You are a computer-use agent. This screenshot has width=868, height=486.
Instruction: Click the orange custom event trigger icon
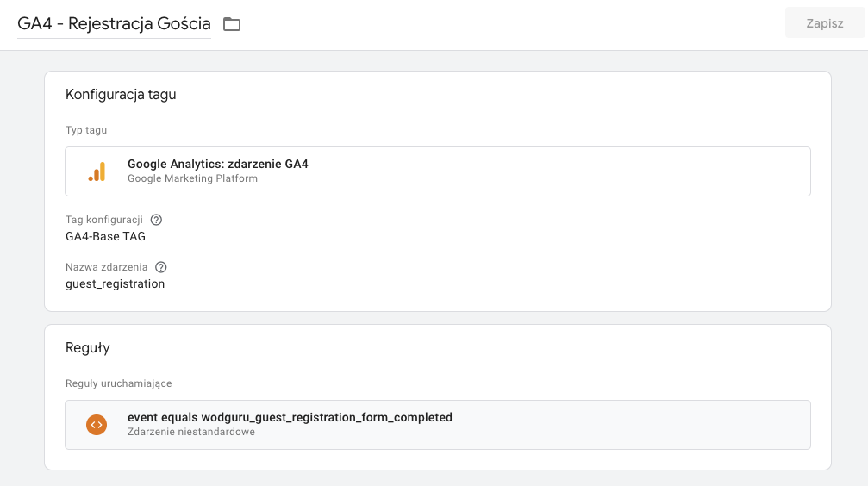pyautogui.click(x=97, y=425)
